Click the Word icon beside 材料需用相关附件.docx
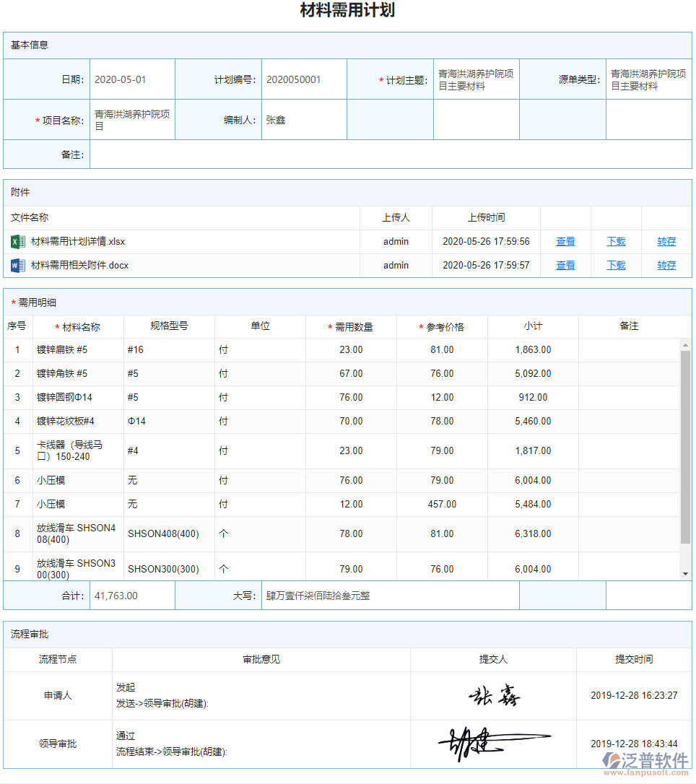This screenshot has height=784, width=696. pos(18,265)
